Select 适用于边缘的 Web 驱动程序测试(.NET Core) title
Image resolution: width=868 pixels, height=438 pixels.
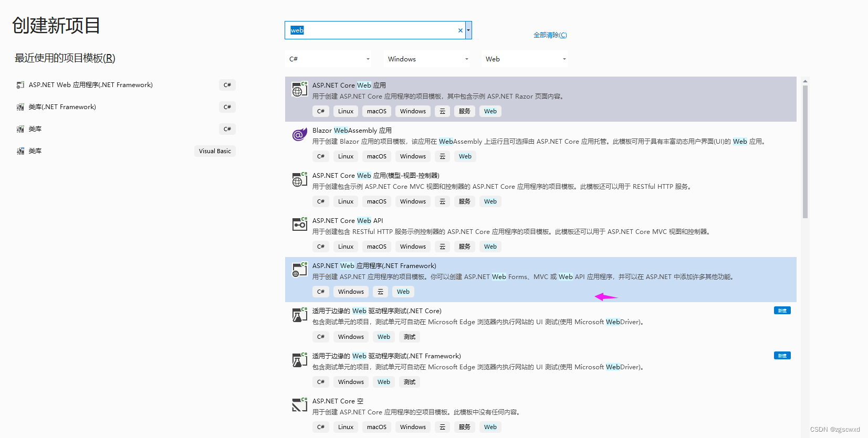click(377, 311)
